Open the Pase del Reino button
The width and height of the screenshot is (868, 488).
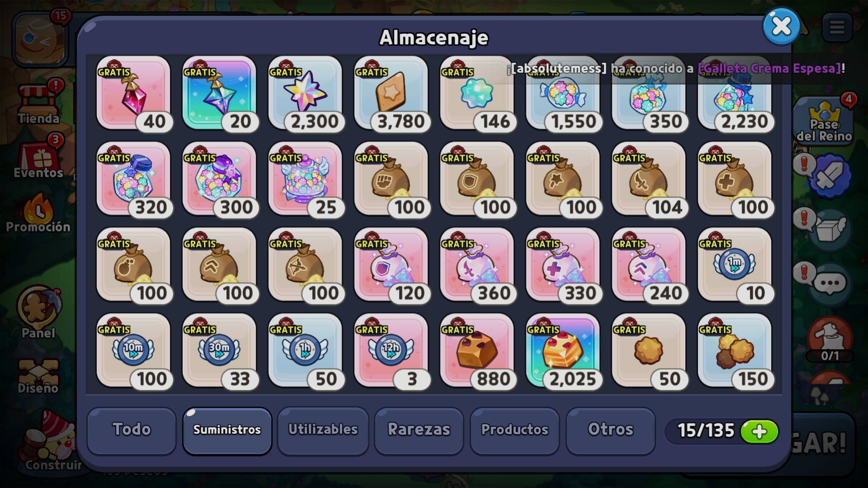pos(824,121)
